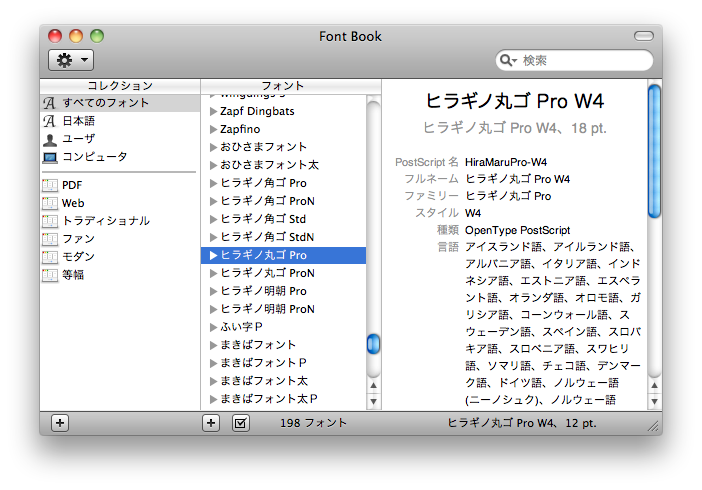
Task: Add a font with the plus button
Action: [x=211, y=423]
